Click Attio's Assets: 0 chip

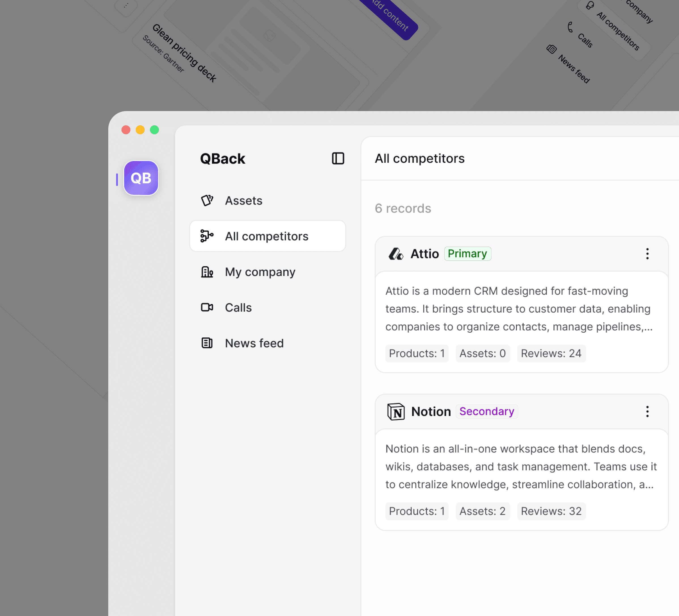point(483,353)
